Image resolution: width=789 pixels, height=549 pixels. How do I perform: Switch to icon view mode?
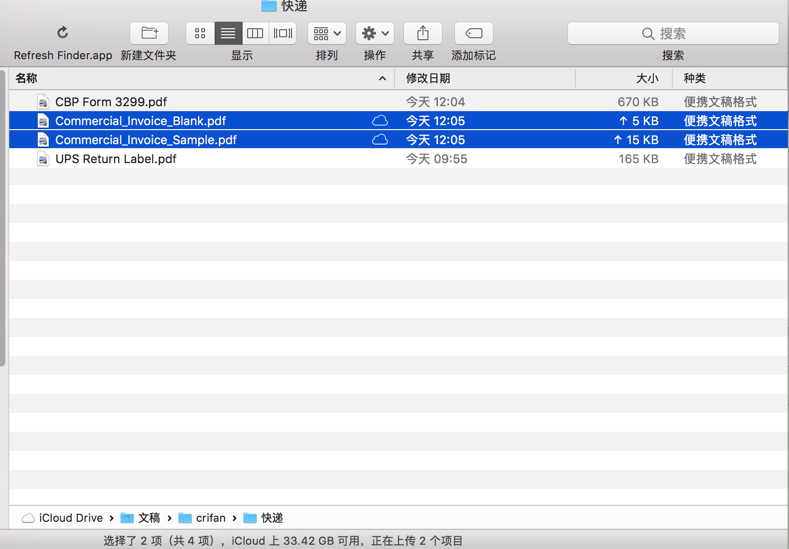click(x=200, y=33)
